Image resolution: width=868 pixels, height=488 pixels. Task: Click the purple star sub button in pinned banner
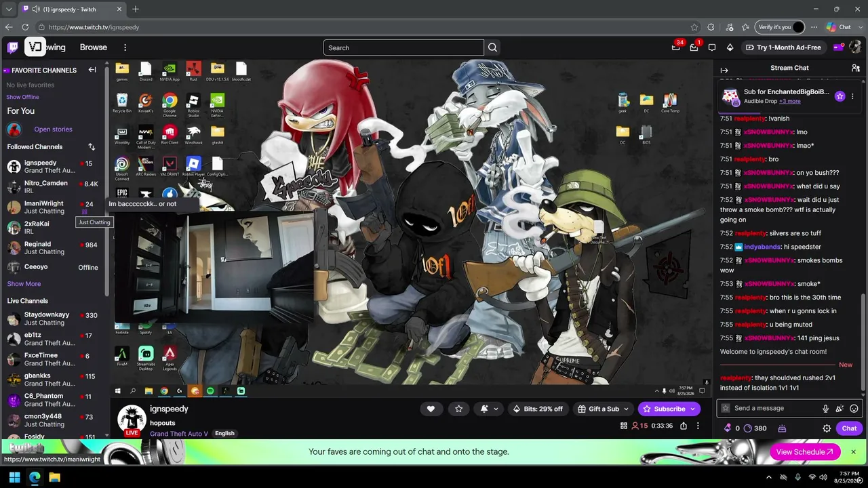coord(840,96)
